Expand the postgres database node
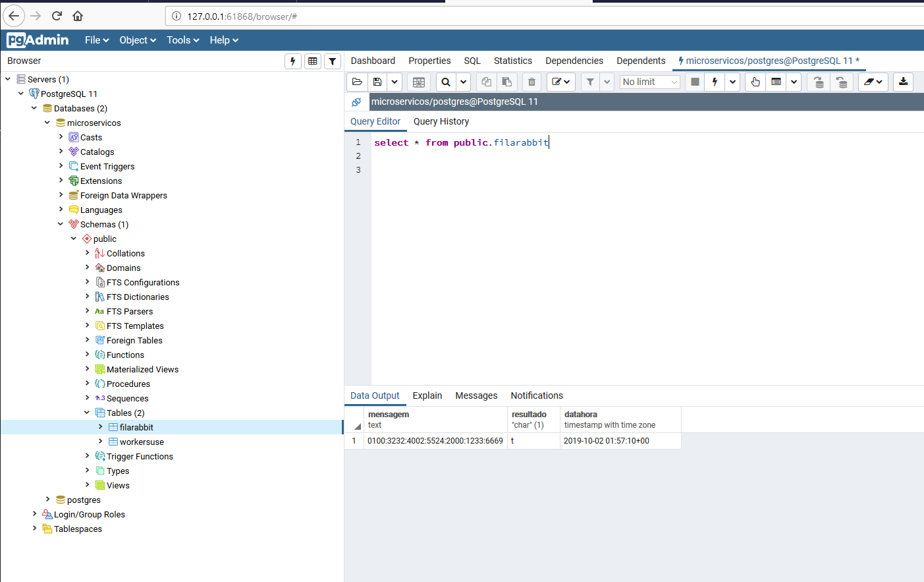Screen dimensions: 924x582 (x=47, y=500)
